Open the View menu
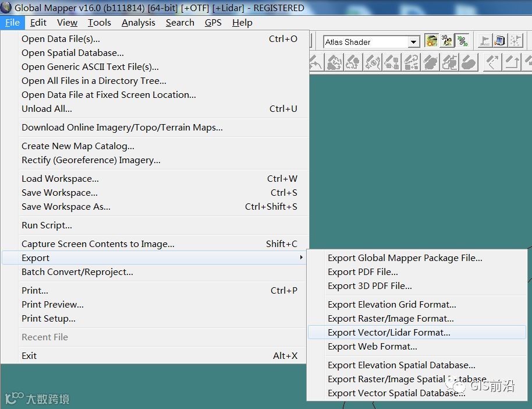This screenshot has width=532, height=409. coord(67,23)
